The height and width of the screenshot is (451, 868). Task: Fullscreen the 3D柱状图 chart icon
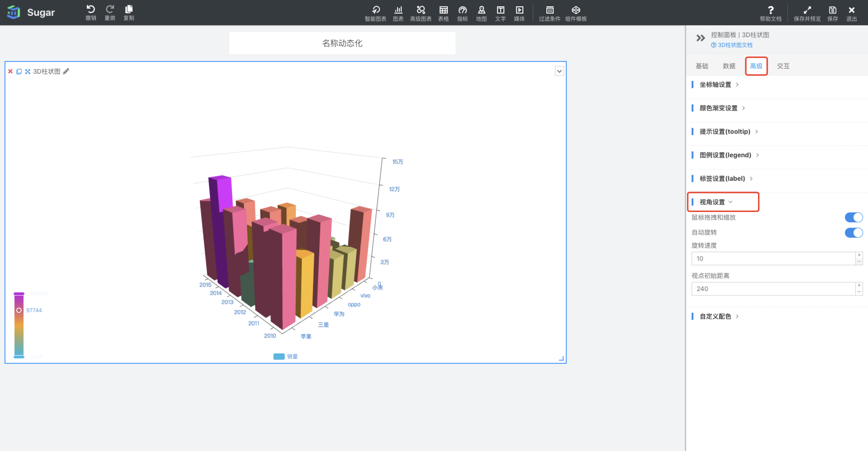click(28, 71)
